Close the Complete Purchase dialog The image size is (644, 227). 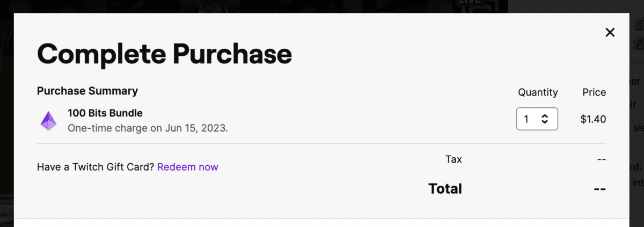(x=610, y=33)
